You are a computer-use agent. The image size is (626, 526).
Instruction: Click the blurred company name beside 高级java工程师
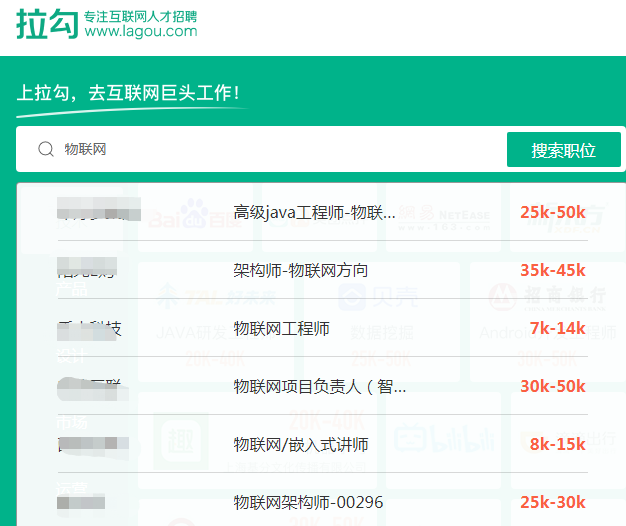pyautogui.click(x=99, y=209)
